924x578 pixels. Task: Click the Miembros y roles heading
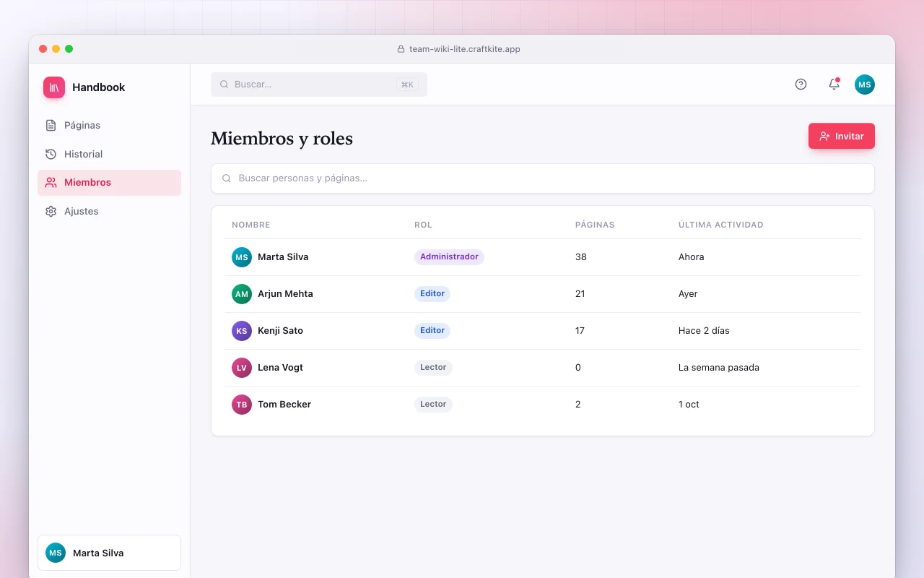tap(282, 139)
